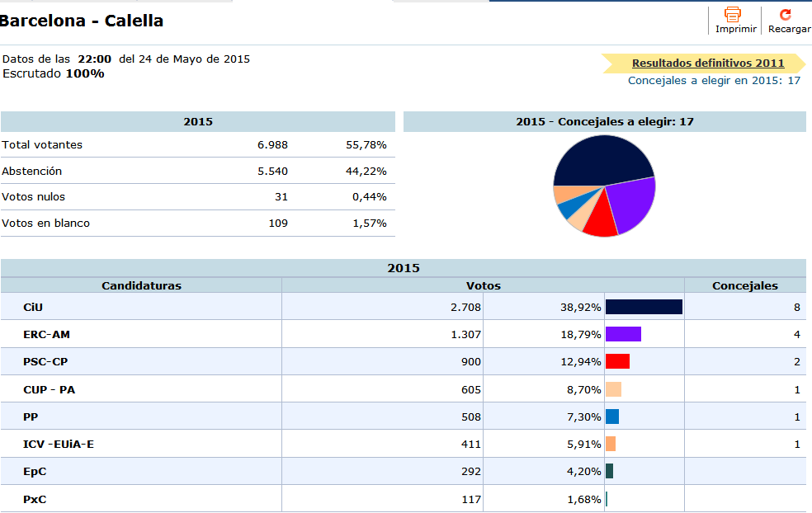Click the PP candidature name
The image size is (812, 513).
(x=31, y=417)
